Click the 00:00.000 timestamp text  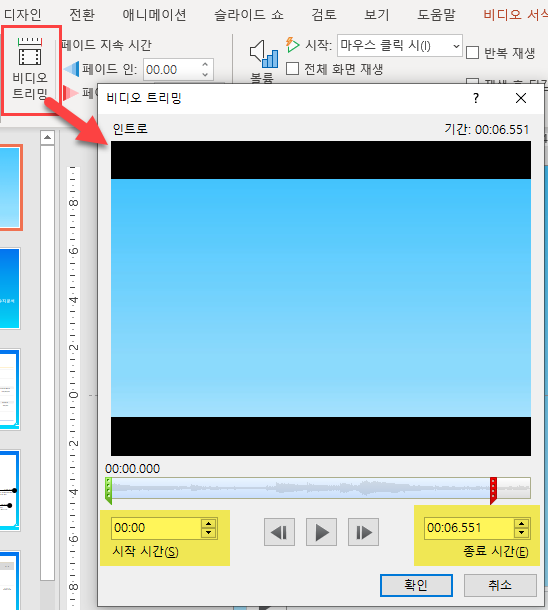[x=132, y=468]
